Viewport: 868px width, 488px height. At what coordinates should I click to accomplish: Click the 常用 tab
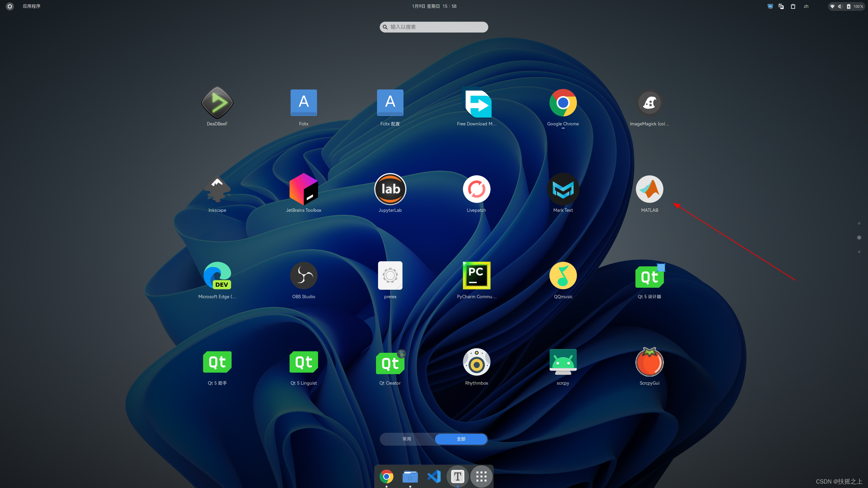pyautogui.click(x=407, y=439)
